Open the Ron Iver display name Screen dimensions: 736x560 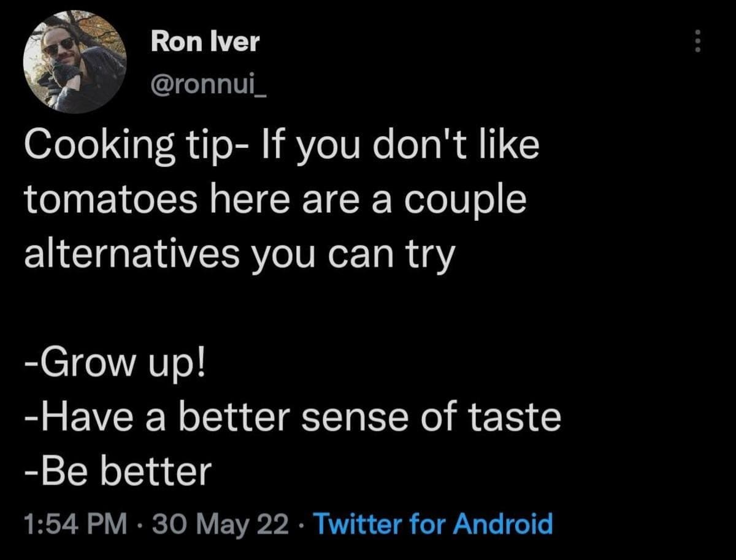pyautogui.click(x=205, y=42)
